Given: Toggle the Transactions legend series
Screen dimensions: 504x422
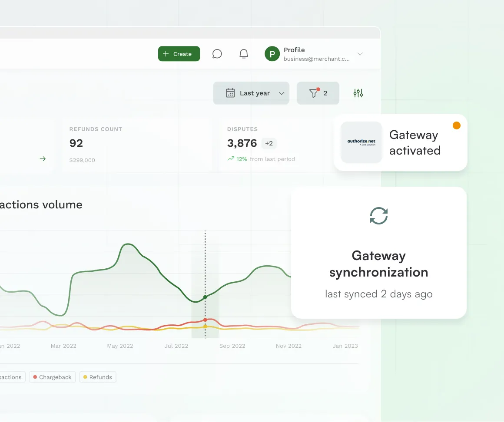Looking at the screenshot, I should [11, 377].
